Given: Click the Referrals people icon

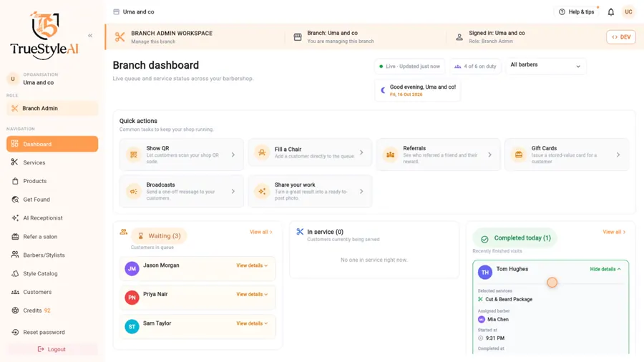Looking at the screenshot, I should tap(391, 155).
